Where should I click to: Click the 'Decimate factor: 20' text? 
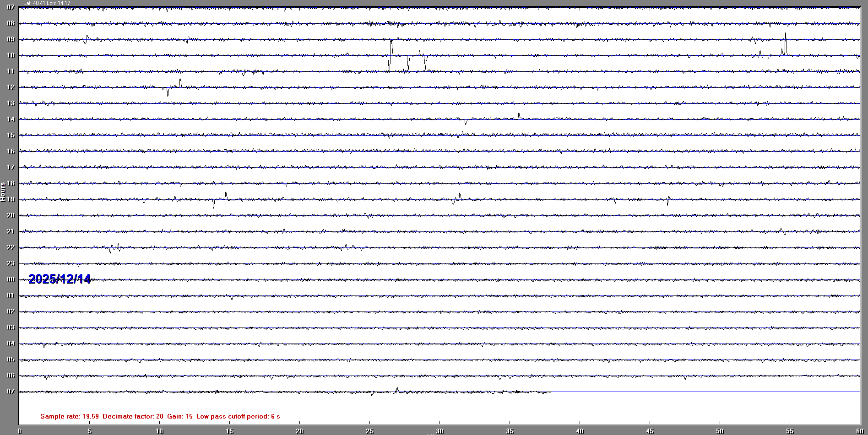point(133,416)
